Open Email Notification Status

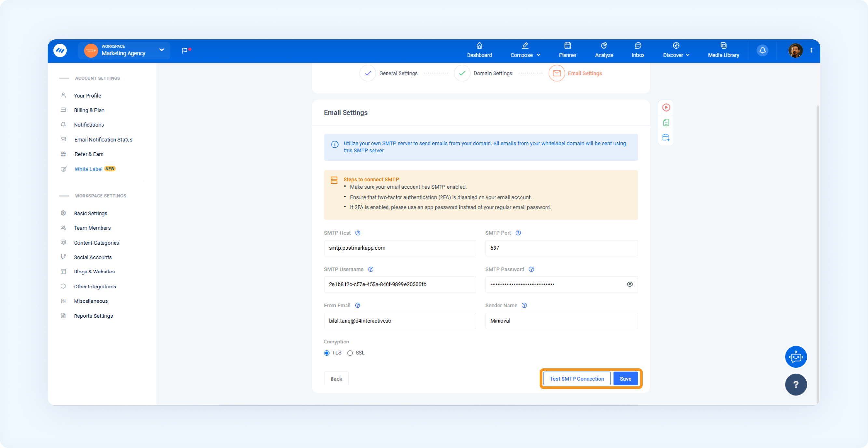103,140
